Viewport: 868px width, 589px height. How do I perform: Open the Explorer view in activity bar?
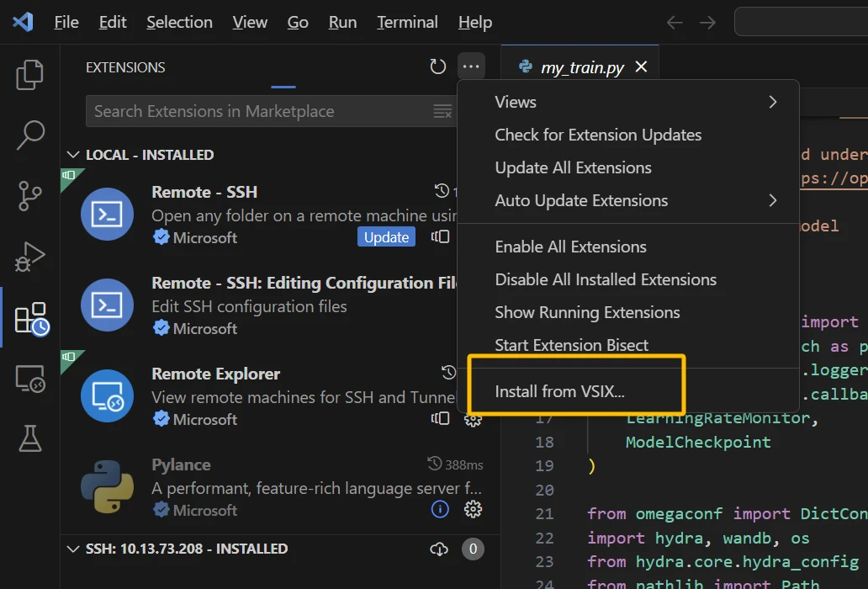point(30,75)
